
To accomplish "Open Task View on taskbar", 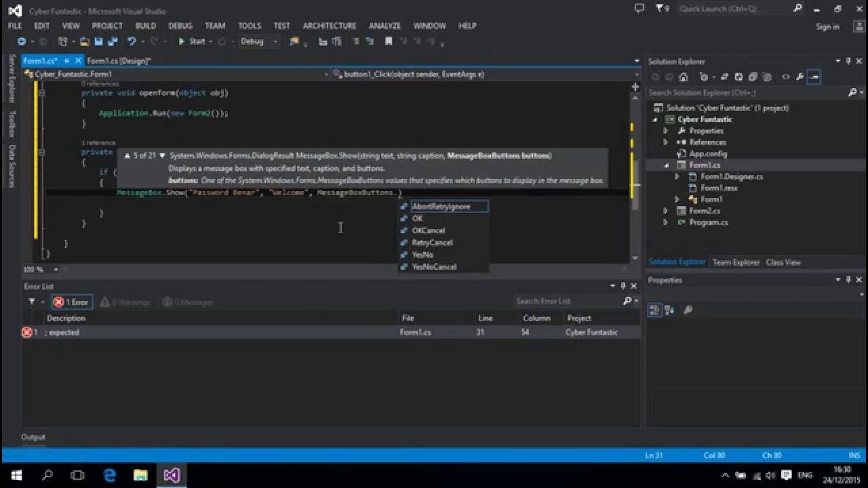I will (x=78, y=475).
